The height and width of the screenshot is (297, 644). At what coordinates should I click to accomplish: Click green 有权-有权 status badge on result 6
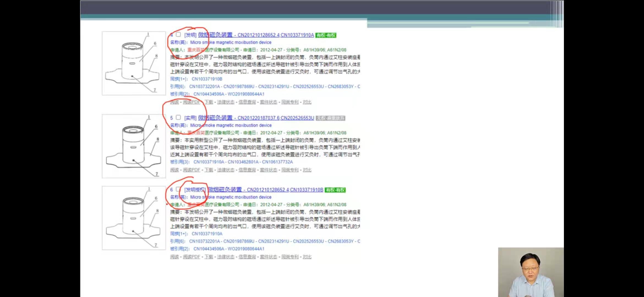[335, 190]
